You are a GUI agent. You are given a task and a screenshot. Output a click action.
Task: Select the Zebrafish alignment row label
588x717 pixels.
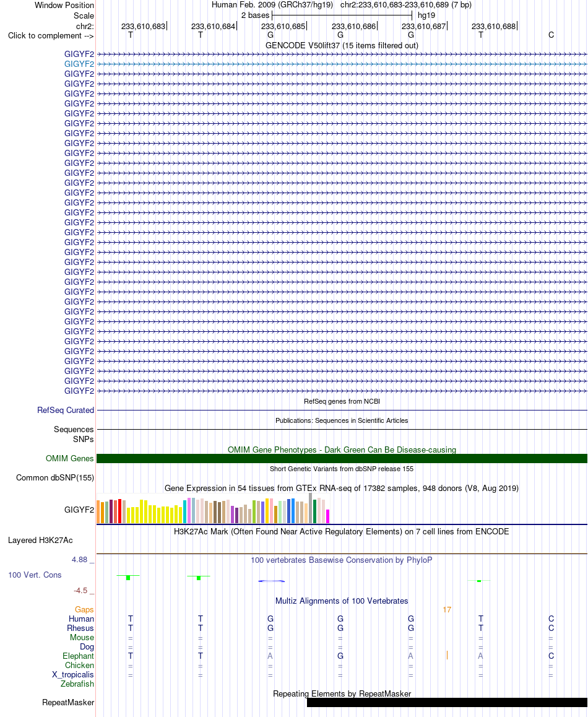click(x=77, y=684)
